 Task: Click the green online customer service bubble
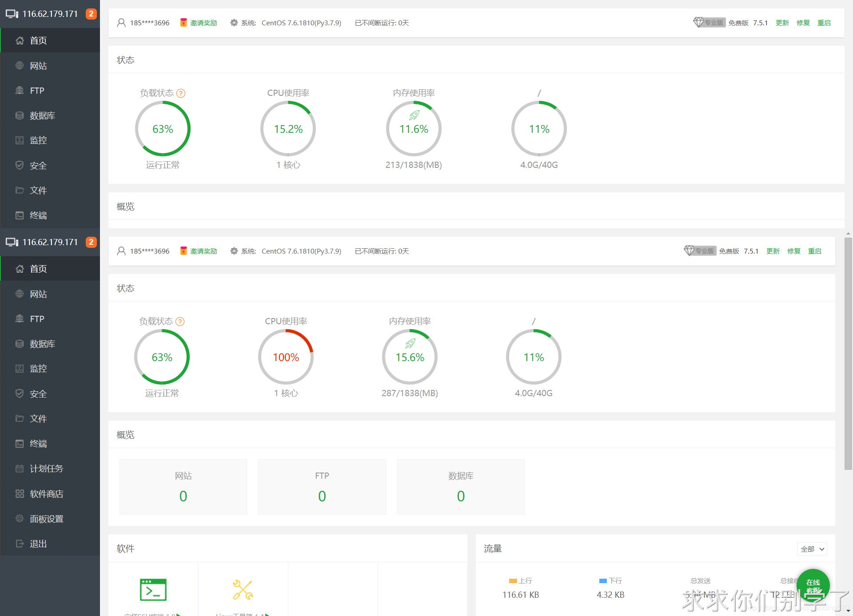coord(813,586)
